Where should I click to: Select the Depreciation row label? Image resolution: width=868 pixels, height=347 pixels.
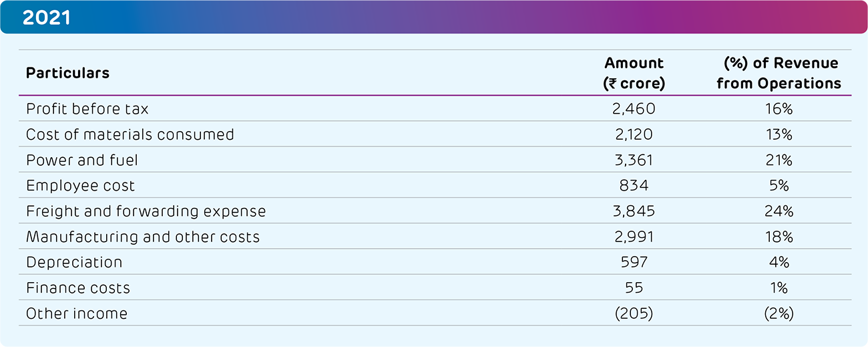[74, 262]
